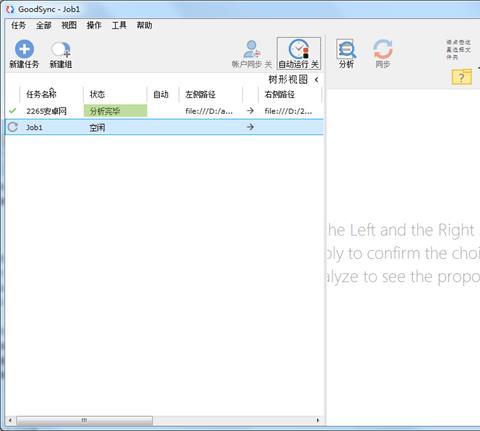This screenshot has width=480, height=431.
Task: Open the 视图 menu
Action: (69, 25)
